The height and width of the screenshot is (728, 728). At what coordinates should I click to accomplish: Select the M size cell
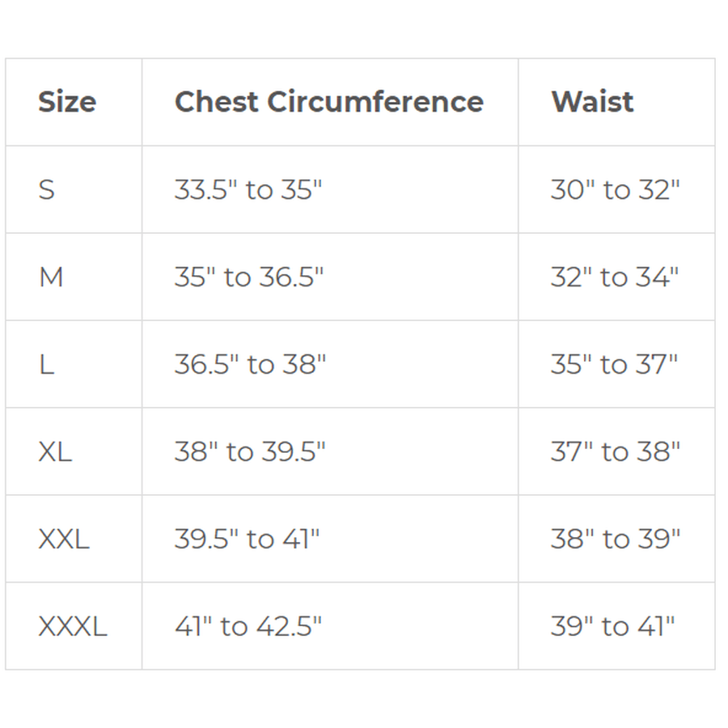[x=51, y=277]
